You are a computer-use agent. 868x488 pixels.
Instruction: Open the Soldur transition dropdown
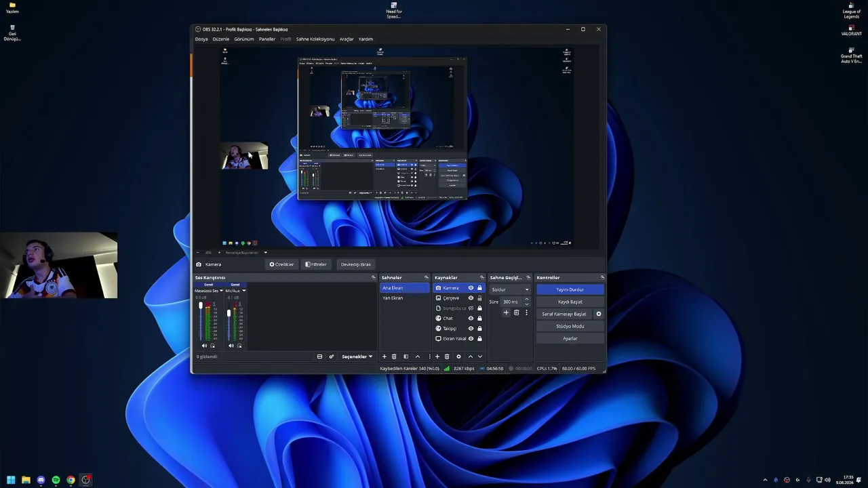point(510,289)
